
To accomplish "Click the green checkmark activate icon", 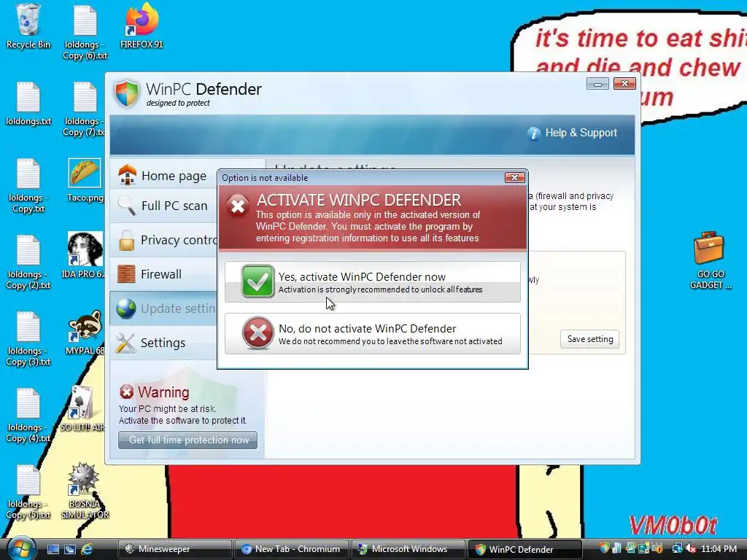I will coord(258,281).
